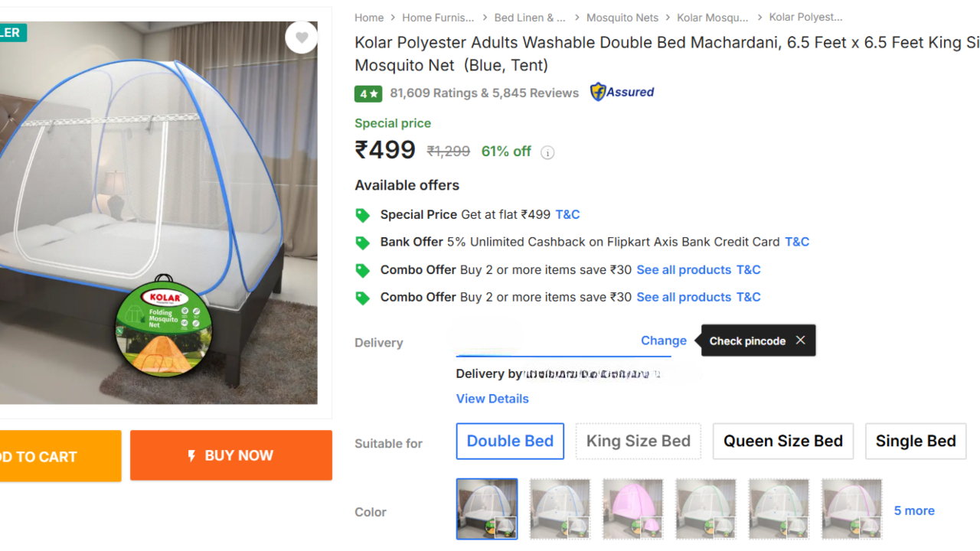
Task: Click the price info icon beside 61% off
Action: click(x=547, y=152)
